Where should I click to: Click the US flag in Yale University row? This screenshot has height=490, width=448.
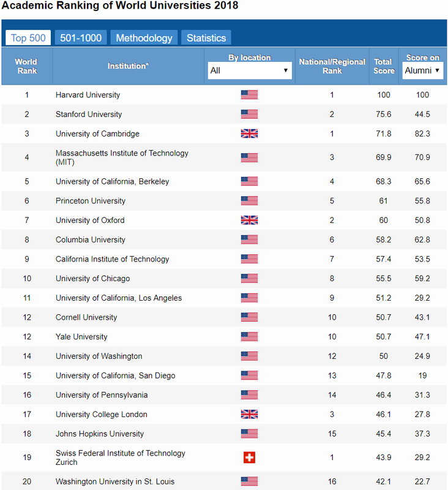(250, 336)
